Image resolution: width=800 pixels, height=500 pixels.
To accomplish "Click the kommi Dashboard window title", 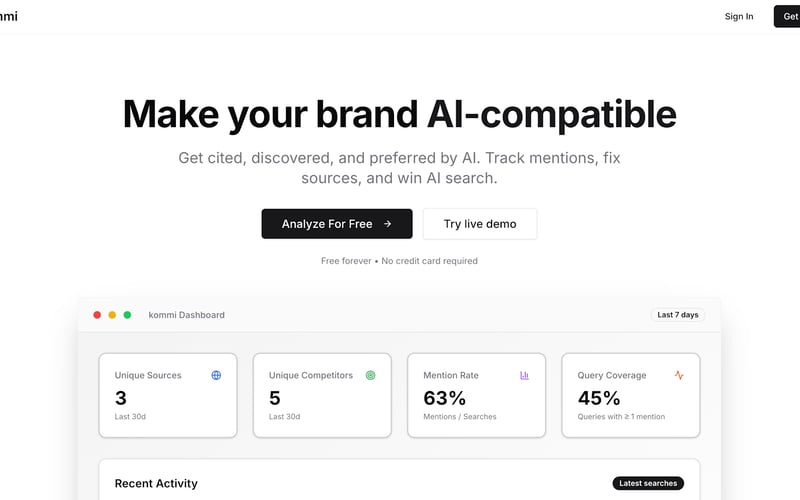I will 186,315.
